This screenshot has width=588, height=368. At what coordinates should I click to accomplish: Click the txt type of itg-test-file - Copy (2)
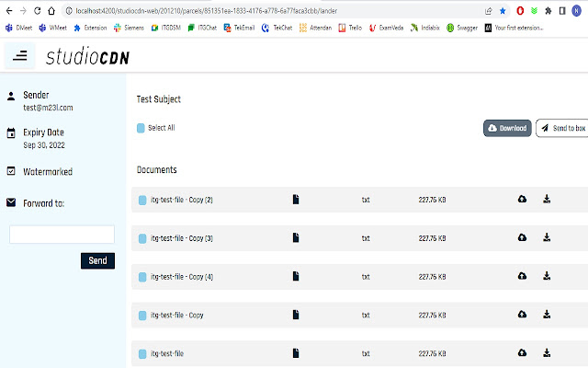[x=366, y=201]
